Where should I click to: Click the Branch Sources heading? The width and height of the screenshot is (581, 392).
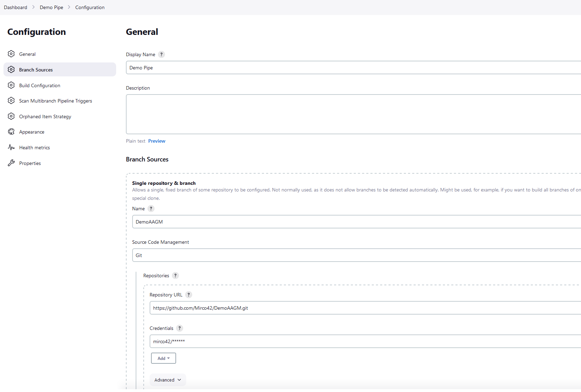[x=147, y=159]
